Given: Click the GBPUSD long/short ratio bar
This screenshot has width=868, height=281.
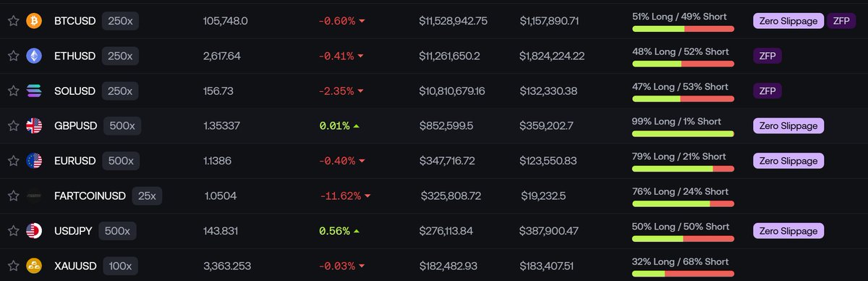Looking at the screenshot, I should [683, 133].
